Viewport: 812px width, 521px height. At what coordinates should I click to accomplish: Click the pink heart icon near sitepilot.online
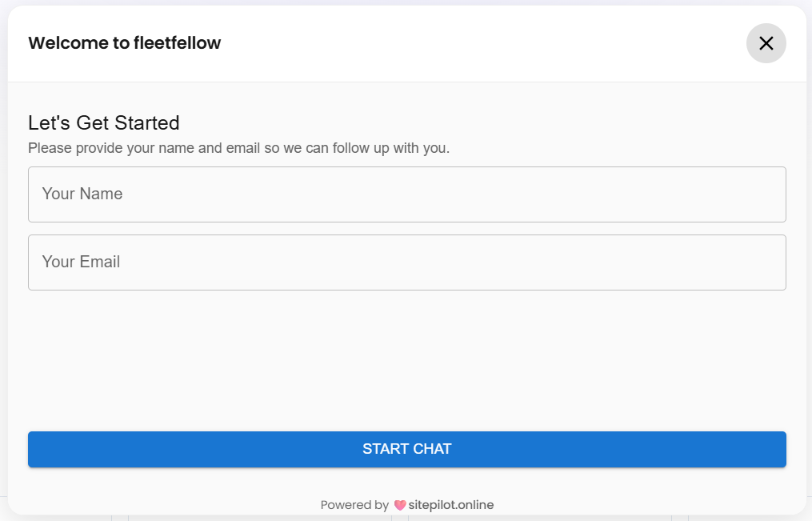tap(399, 505)
